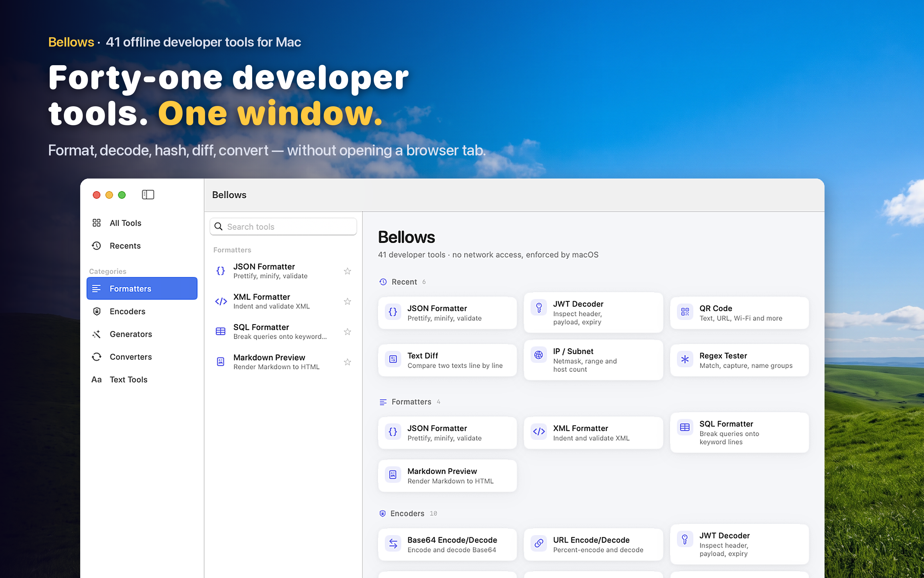Image resolution: width=924 pixels, height=578 pixels.
Task: Open the Text Diff card
Action: [x=448, y=360]
